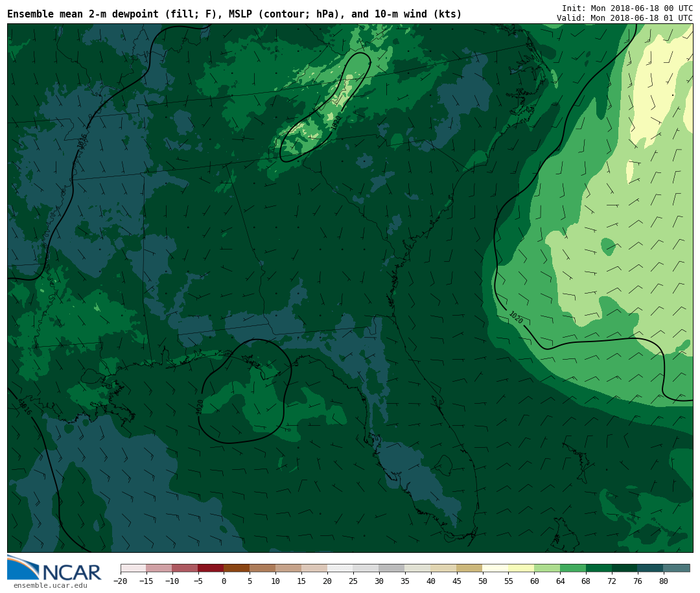Click the pink swatch between -15 and -10
This screenshot has width=700, height=593.
pyautogui.click(x=159, y=568)
